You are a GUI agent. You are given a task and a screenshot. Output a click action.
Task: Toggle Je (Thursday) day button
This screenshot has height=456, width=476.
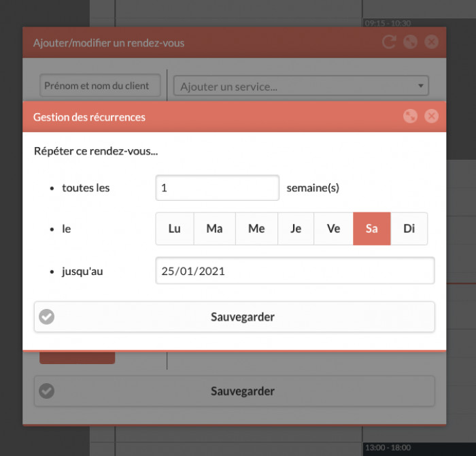pyautogui.click(x=296, y=229)
